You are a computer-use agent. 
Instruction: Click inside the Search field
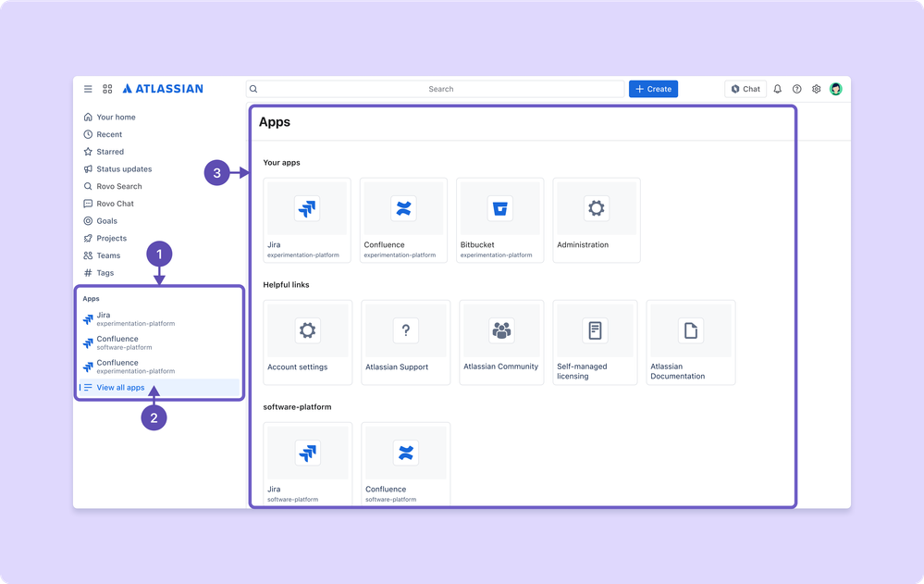click(x=435, y=89)
